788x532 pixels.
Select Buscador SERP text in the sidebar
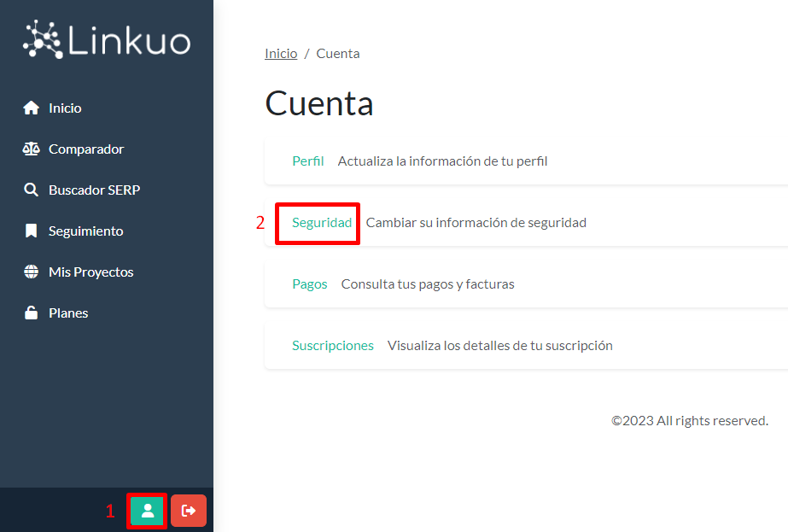(94, 190)
